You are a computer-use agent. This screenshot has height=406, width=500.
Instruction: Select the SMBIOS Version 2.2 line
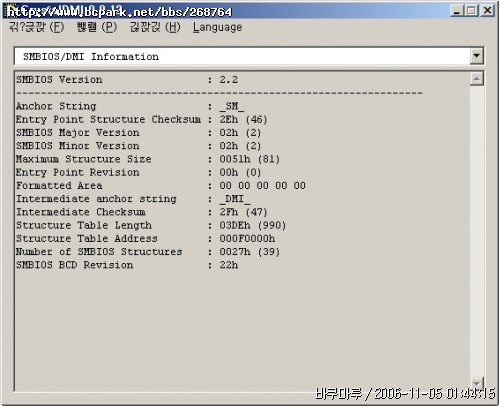127,80
